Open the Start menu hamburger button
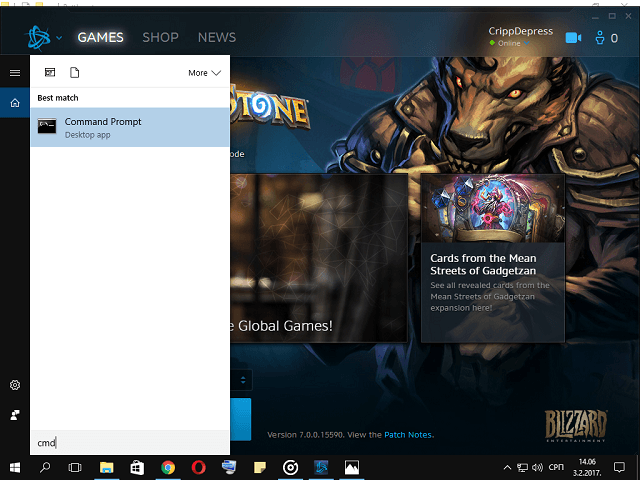 point(15,73)
